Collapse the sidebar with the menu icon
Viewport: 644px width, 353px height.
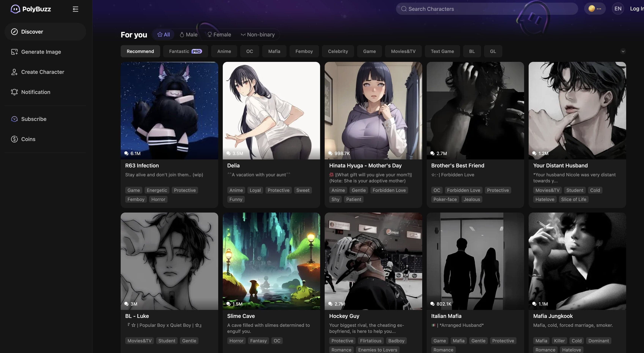click(x=75, y=9)
